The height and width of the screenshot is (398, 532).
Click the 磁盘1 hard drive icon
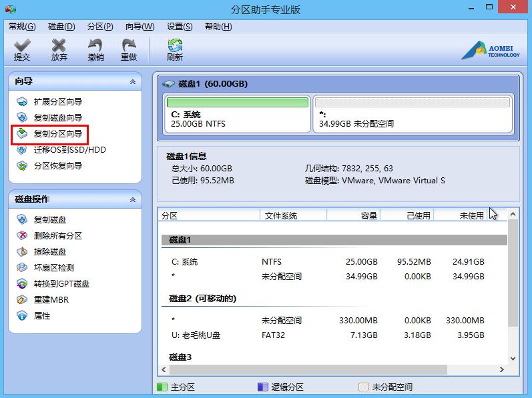[x=168, y=83]
